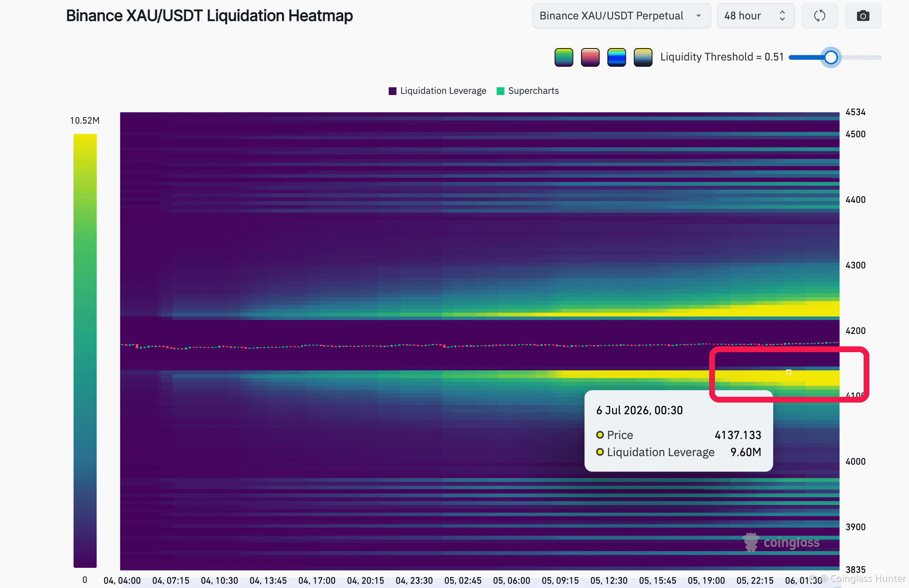Click the 4500 price axis label

pos(856,134)
